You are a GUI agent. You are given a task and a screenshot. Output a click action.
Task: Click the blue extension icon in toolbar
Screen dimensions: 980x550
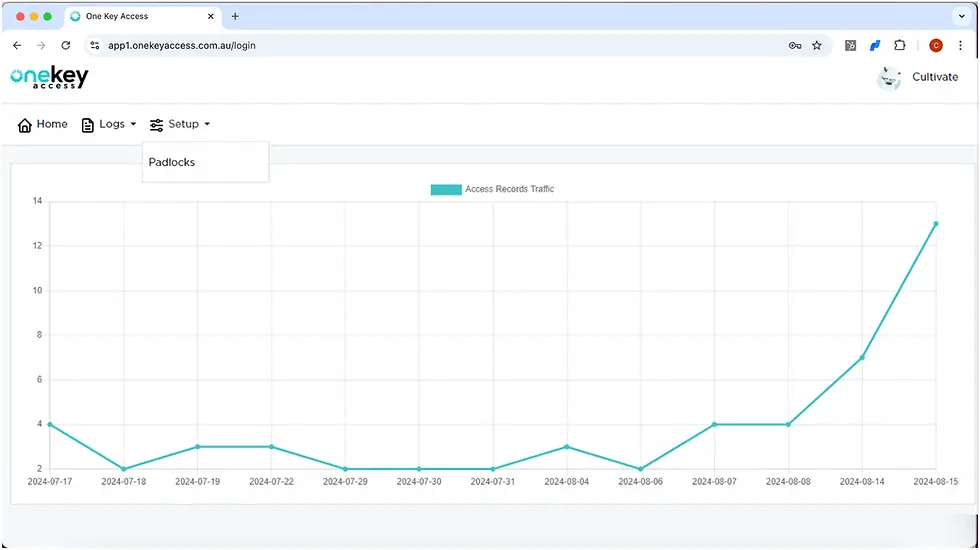875,46
